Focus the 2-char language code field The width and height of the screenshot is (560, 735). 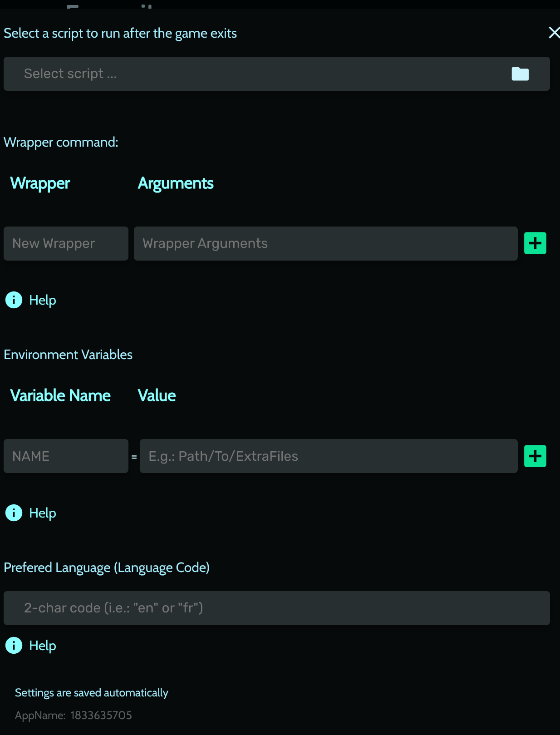click(x=276, y=608)
